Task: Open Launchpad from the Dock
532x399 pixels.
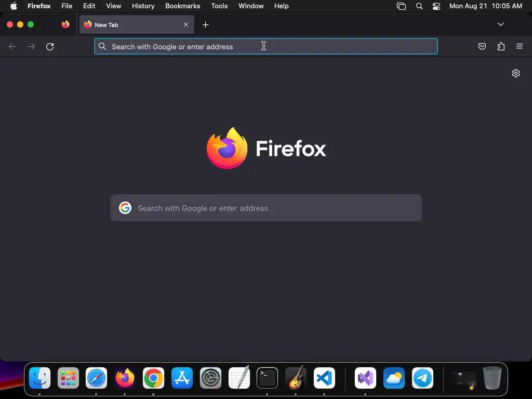Action: coord(68,378)
